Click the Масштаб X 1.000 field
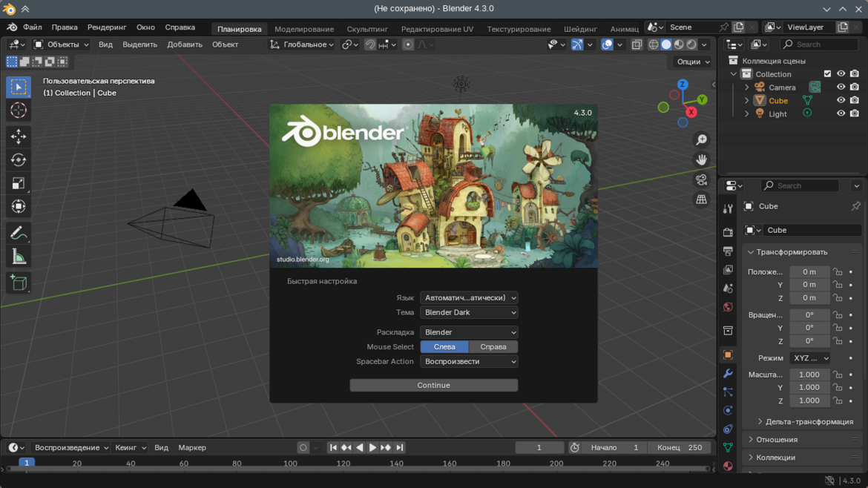This screenshot has width=868, height=488. 809,375
